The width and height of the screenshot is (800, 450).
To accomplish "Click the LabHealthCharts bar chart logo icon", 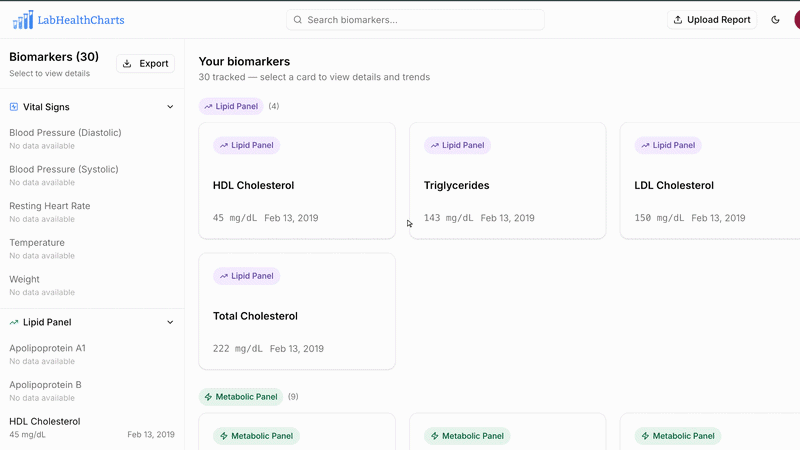I will pos(23,20).
